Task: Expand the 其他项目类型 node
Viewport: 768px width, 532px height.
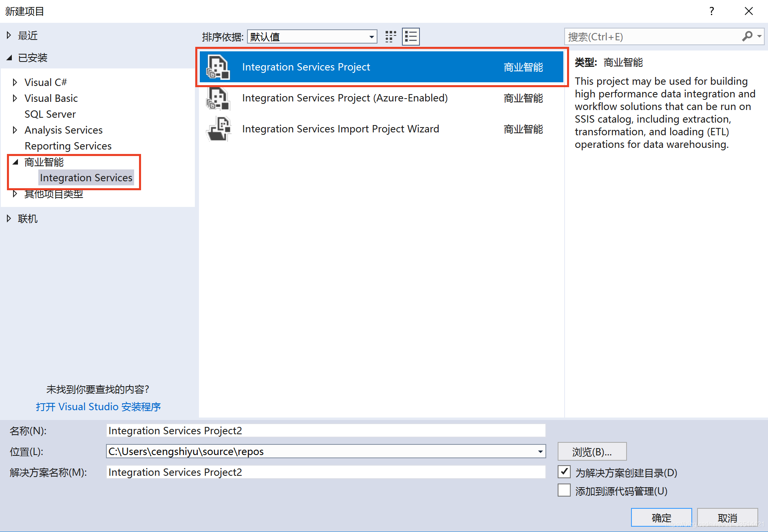Action: pyautogui.click(x=15, y=194)
